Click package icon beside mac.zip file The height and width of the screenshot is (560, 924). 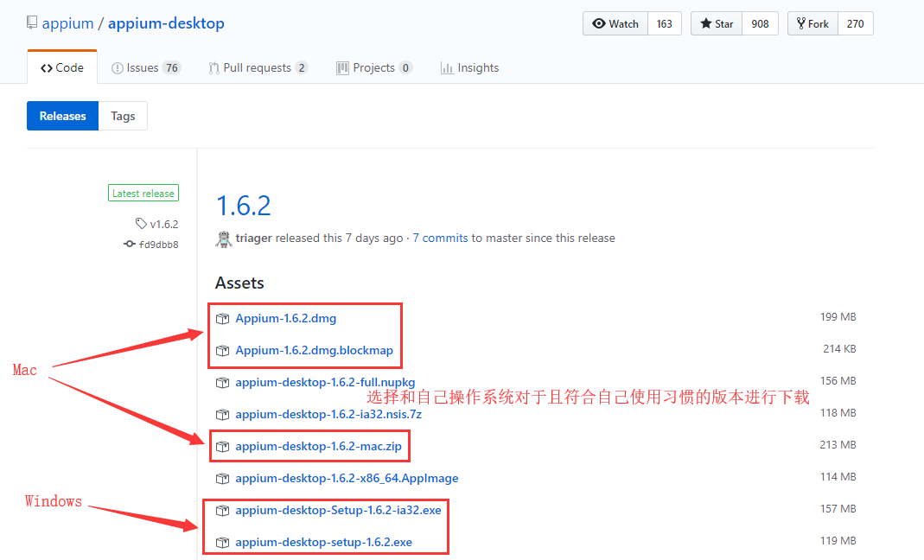coord(222,446)
